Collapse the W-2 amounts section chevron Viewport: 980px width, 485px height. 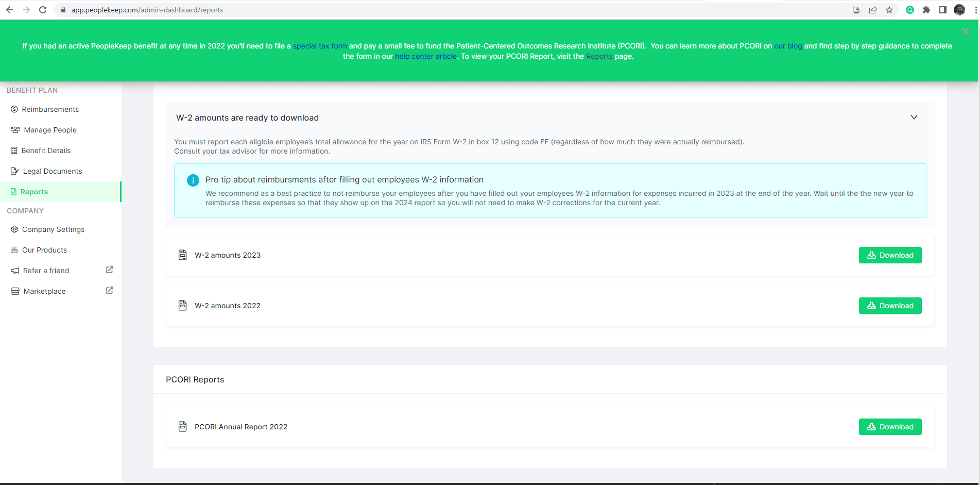[914, 117]
